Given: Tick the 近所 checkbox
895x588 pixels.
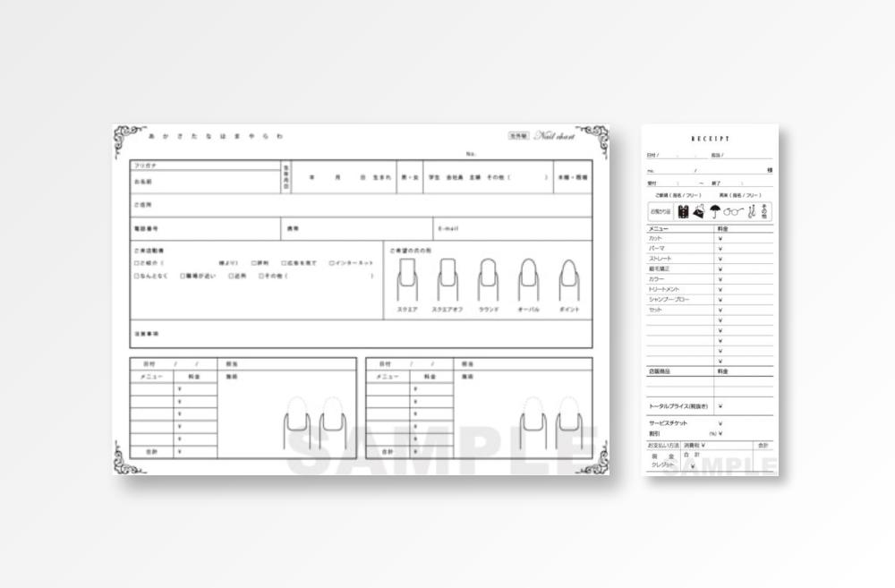Looking at the screenshot, I should (x=231, y=277).
